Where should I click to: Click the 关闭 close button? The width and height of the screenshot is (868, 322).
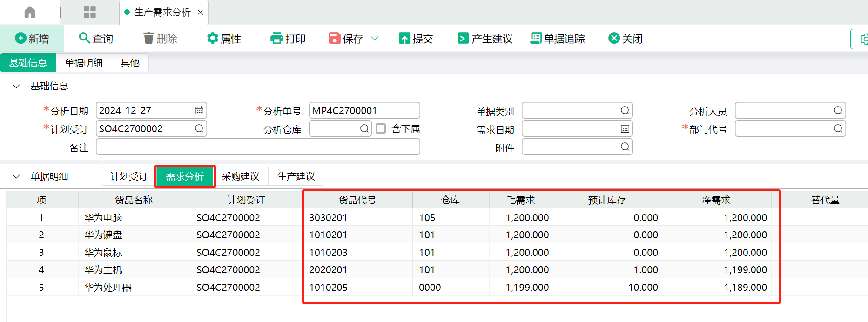pos(626,39)
